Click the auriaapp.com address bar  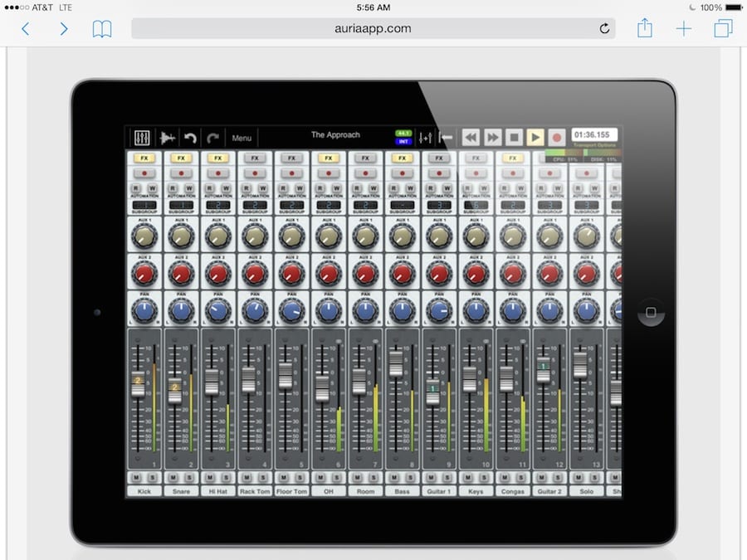click(x=373, y=28)
